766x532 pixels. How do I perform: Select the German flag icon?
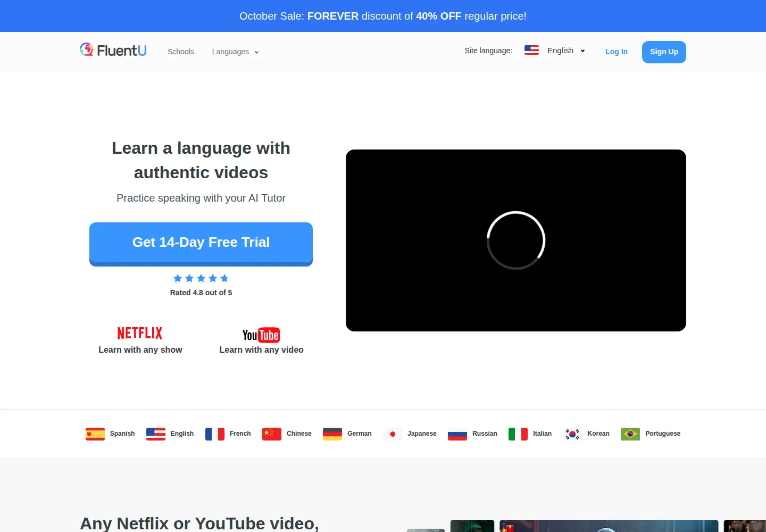tap(332, 434)
